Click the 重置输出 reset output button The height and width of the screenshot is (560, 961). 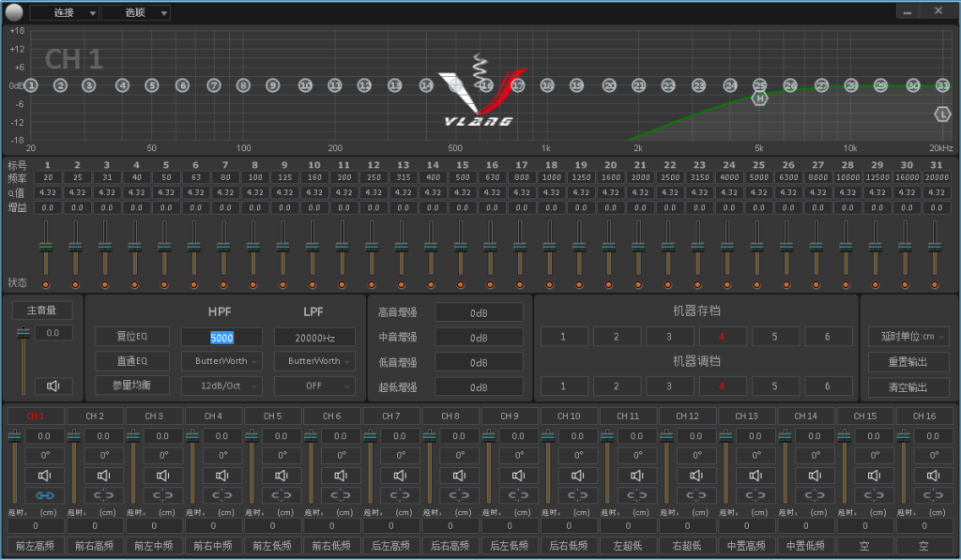[908, 361]
